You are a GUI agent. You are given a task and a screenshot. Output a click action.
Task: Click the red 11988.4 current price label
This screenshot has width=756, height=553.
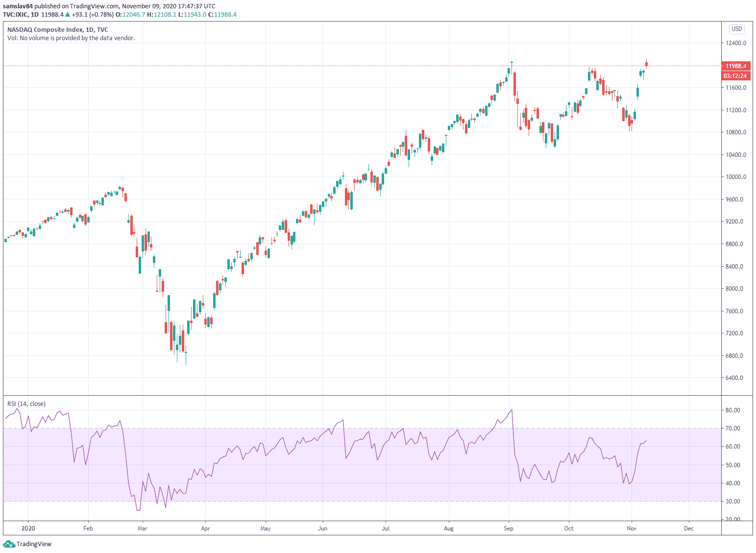[x=735, y=66]
